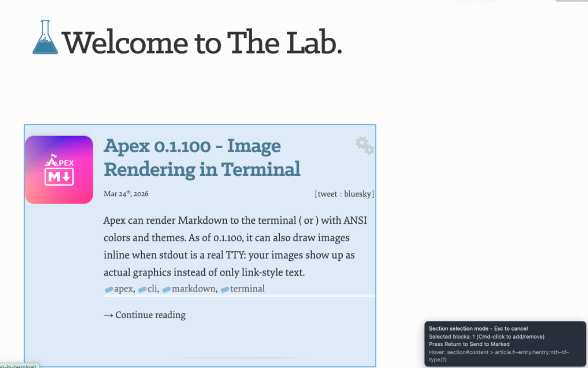Screen dimensions: 588x368
Task: Click the blue lab flask logo
Action: tap(45, 38)
